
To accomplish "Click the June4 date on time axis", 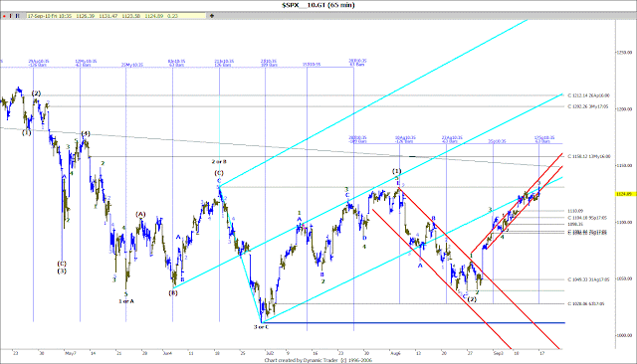I will [167, 353].
